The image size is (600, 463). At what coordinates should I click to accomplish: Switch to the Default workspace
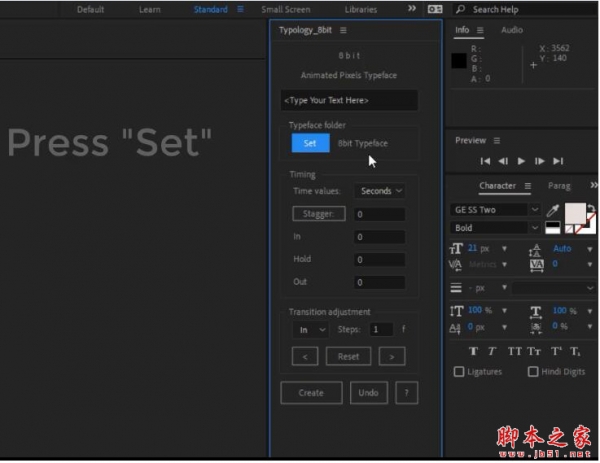(x=90, y=10)
